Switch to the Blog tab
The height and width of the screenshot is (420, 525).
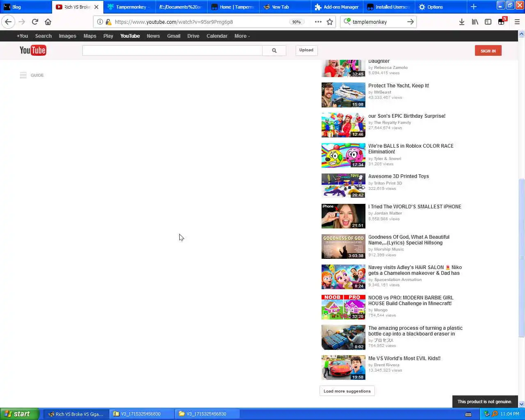pyautogui.click(x=26, y=7)
